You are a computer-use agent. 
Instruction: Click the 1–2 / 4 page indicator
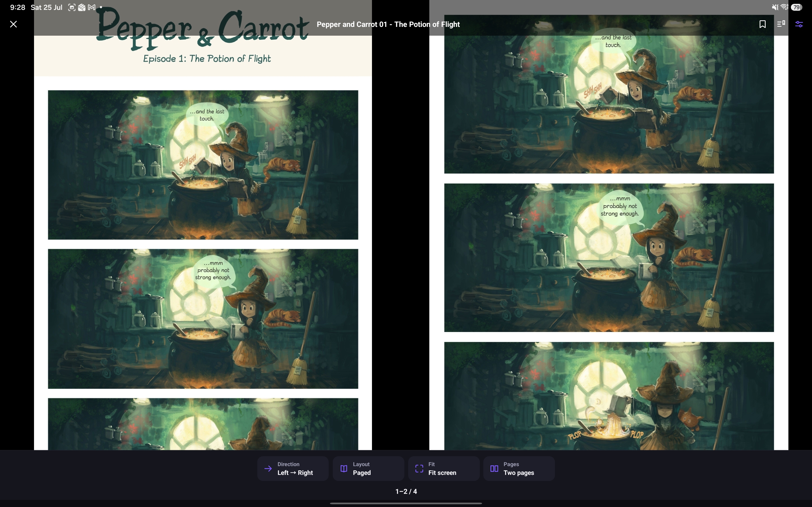(x=406, y=491)
